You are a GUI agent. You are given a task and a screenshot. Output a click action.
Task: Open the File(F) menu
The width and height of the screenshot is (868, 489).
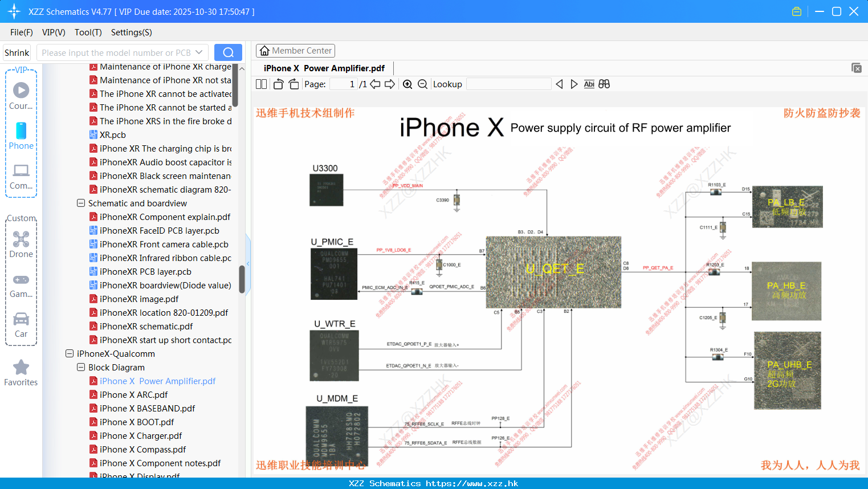pos(22,32)
